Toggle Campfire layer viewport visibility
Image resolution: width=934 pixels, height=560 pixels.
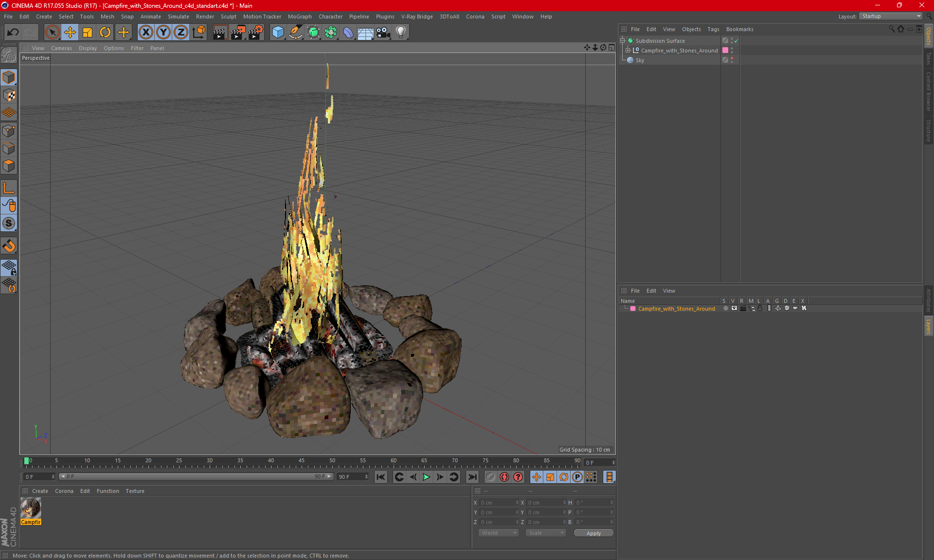pyautogui.click(x=734, y=308)
